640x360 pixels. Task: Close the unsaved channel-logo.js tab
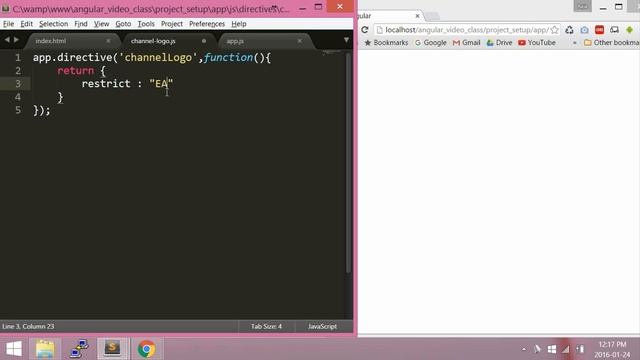(x=204, y=41)
